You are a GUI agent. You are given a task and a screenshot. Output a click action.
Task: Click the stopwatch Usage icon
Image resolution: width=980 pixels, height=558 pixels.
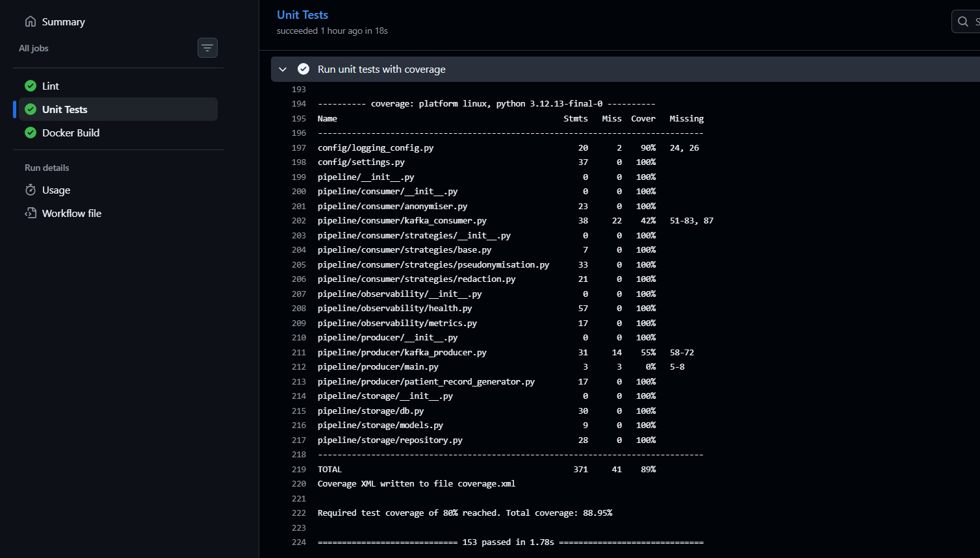coord(31,190)
